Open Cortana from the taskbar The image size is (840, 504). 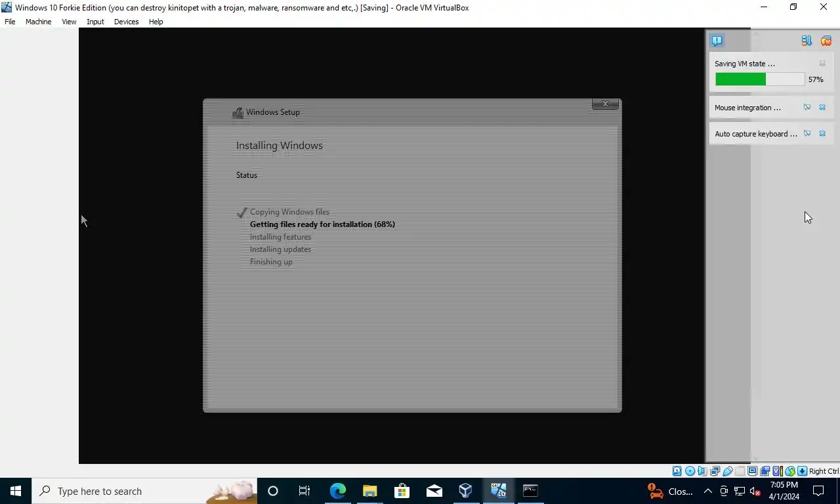pyautogui.click(x=273, y=491)
